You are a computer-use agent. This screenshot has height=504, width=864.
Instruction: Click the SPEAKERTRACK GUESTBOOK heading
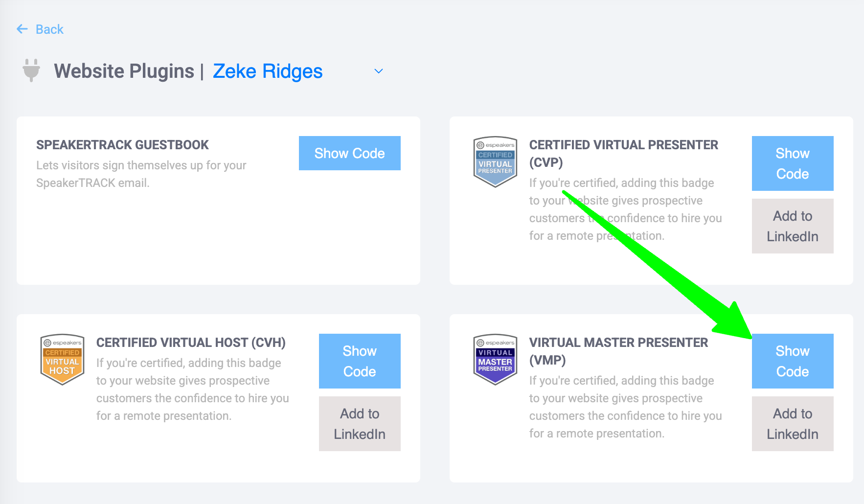tap(122, 145)
